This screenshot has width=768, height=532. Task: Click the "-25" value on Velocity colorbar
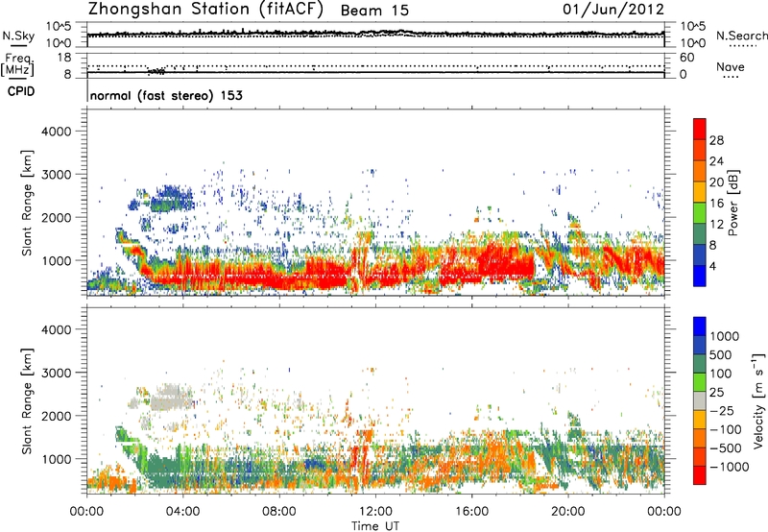(722, 411)
